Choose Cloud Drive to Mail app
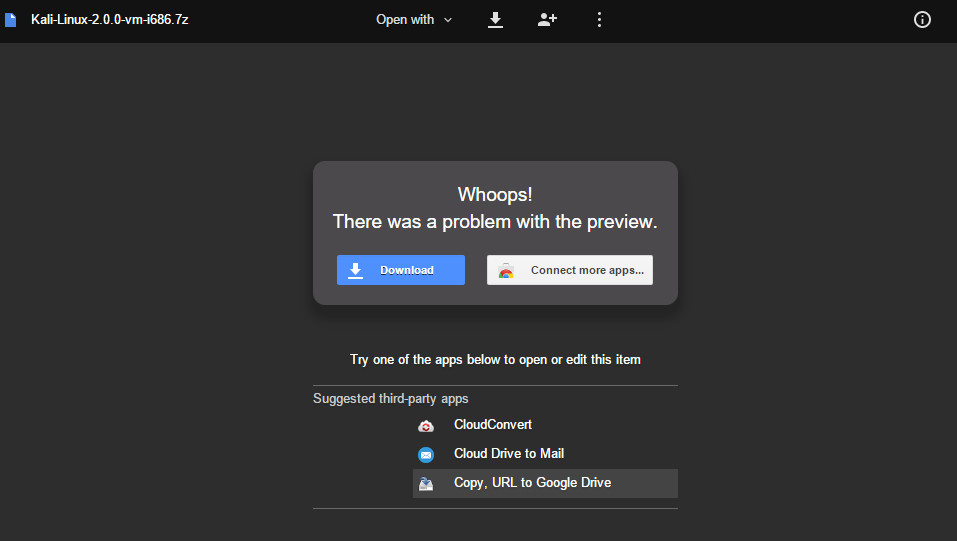This screenshot has height=541, width=957. pos(545,454)
